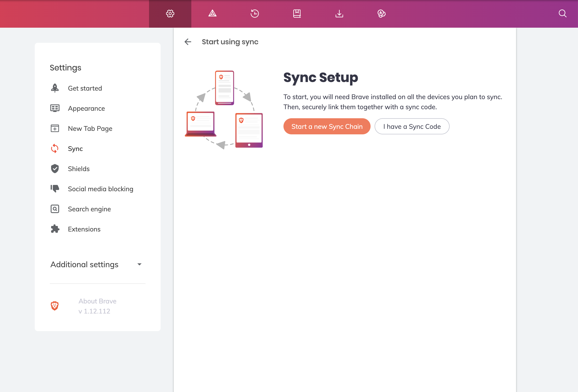
Task: Click the rocket icon for Get started
Action: coord(55,88)
